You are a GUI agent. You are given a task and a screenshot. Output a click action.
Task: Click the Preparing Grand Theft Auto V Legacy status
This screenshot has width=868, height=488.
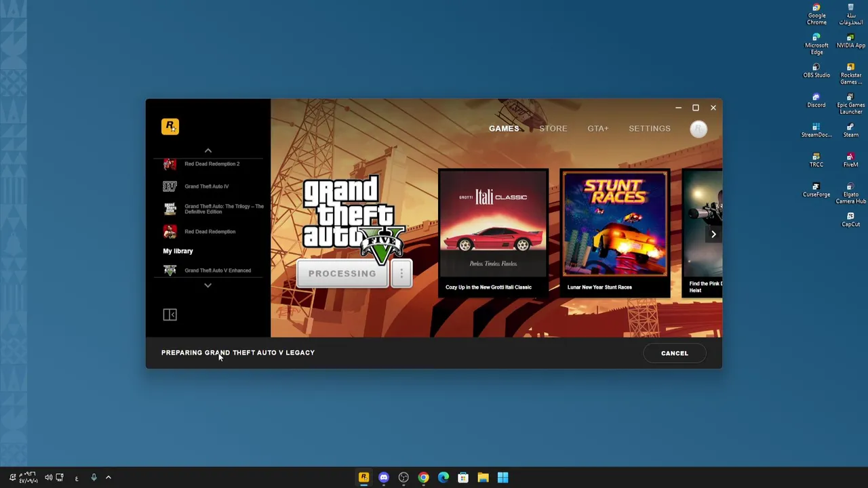pyautogui.click(x=238, y=352)
